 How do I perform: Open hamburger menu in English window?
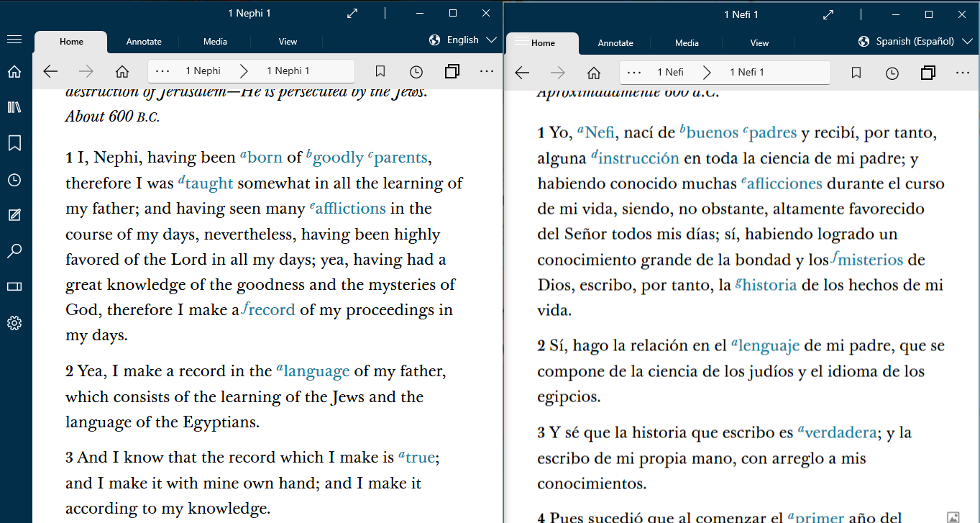coord(14,39)
